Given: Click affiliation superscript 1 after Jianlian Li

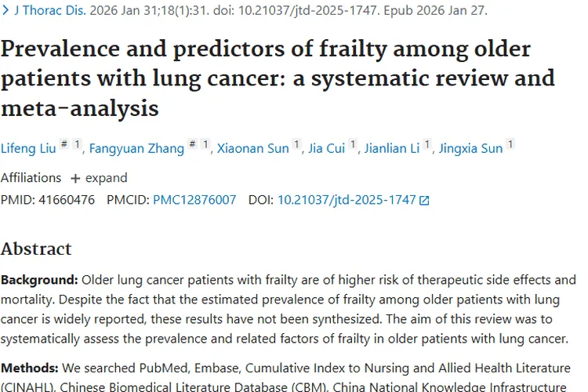Looking at the screenshot, I should 427,144.
